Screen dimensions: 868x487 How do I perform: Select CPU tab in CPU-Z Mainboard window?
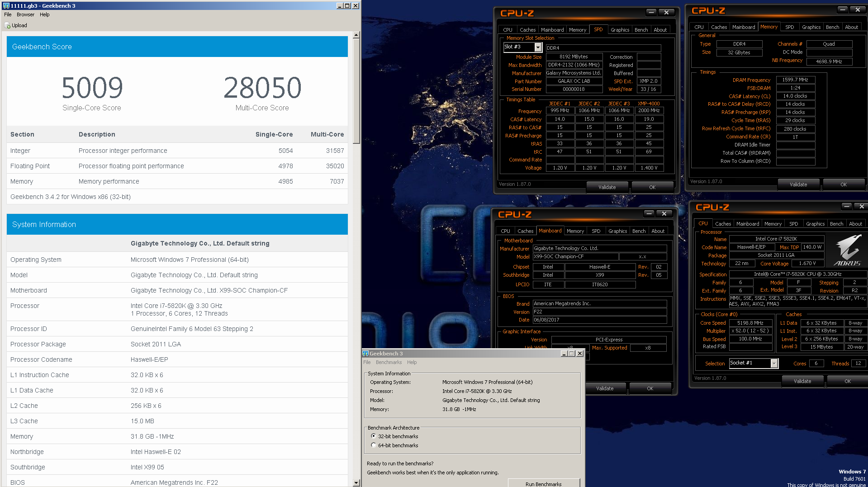click(505, 231)
